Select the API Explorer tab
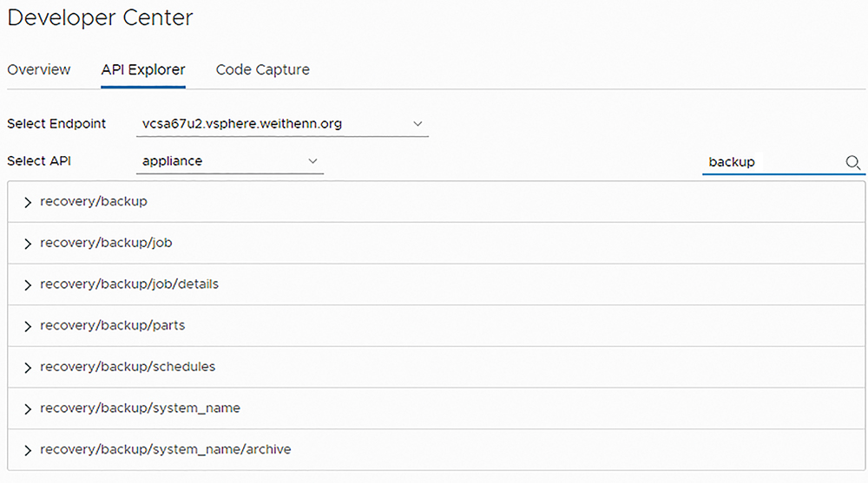 143,69
